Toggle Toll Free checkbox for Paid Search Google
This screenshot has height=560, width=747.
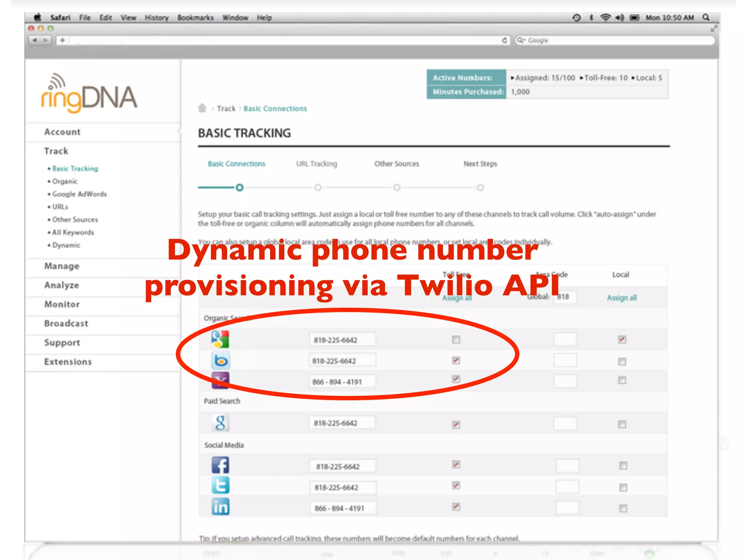[456, 424]
